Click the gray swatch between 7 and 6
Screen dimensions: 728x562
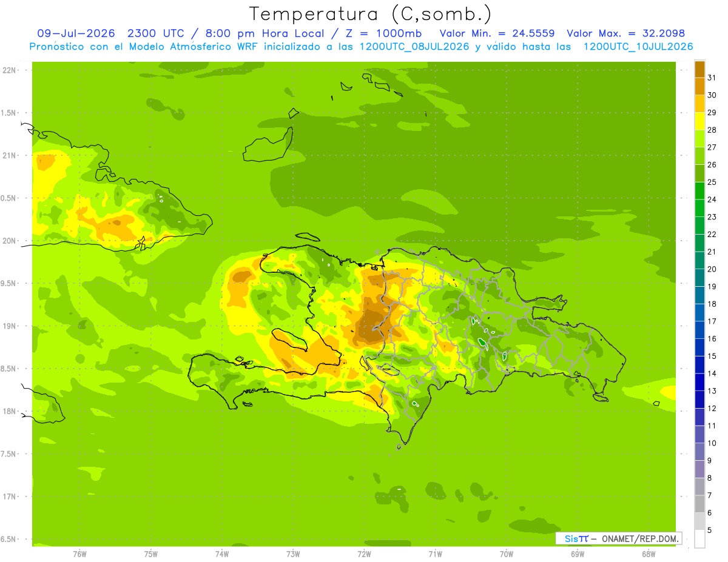(699, 504)
